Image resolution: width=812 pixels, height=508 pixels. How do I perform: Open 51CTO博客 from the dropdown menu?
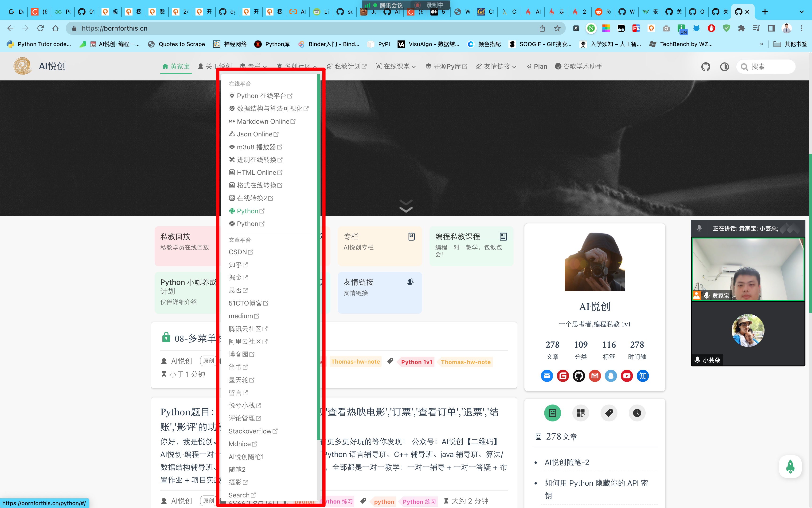click(x=248, y=303)
